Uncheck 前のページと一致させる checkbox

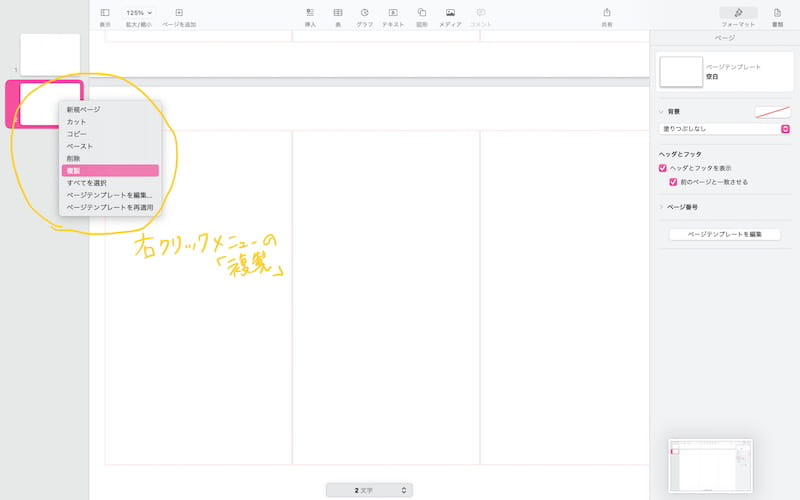coord(673,182)
